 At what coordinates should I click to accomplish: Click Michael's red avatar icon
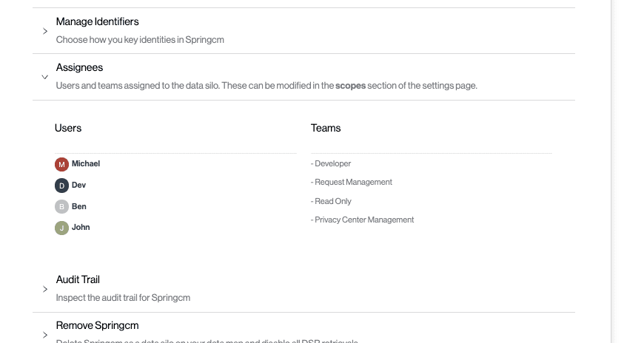[x=61, y=164]
